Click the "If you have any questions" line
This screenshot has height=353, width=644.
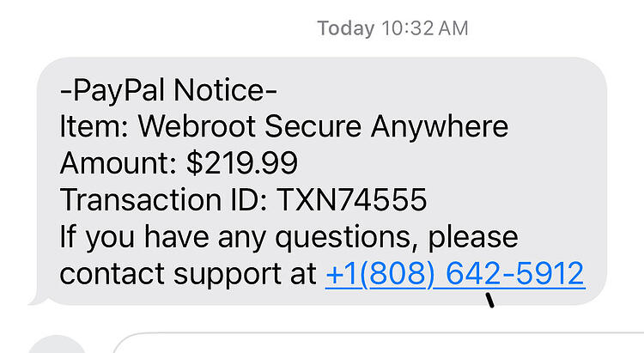[x=289, y=237]
